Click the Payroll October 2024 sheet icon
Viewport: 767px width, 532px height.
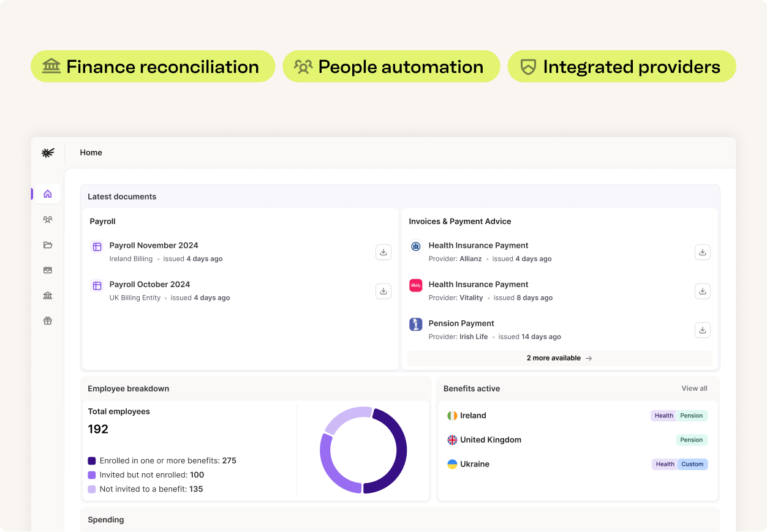97,285
